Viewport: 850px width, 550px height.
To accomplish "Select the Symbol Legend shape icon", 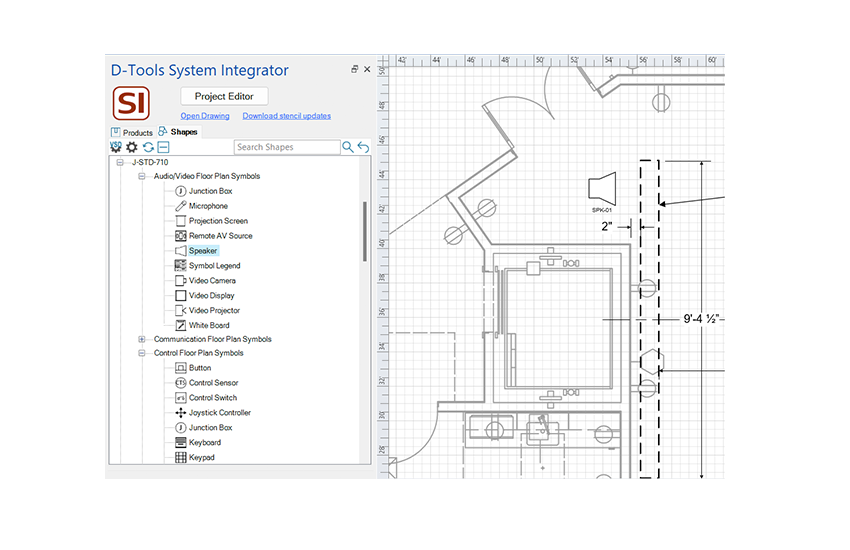I will [x=181, y=266].
